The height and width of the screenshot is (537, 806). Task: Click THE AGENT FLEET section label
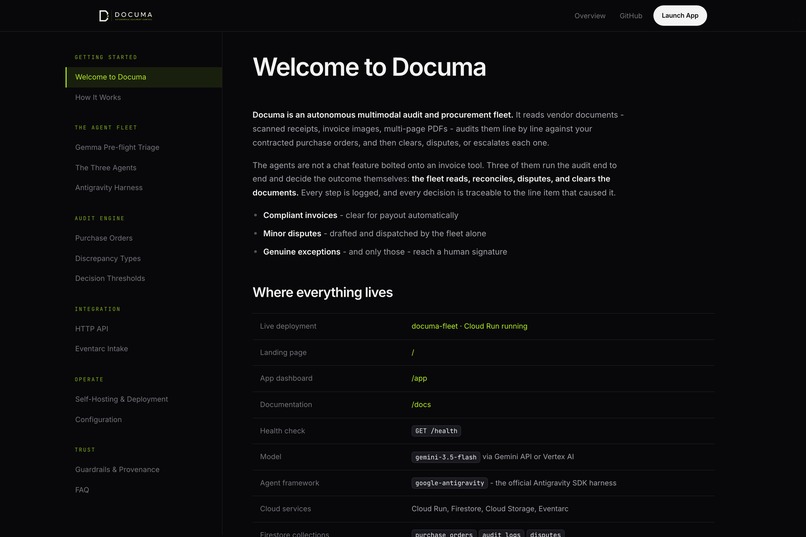(106, 127)
